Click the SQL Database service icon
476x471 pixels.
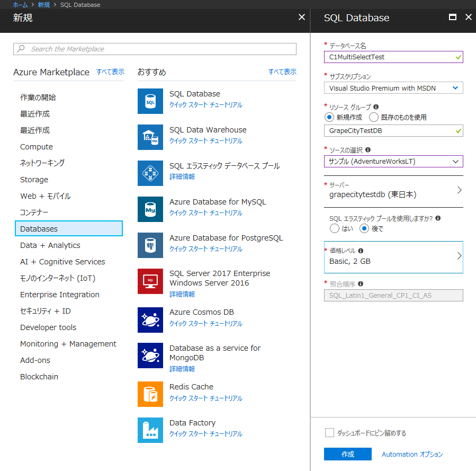tap(150, 101)
